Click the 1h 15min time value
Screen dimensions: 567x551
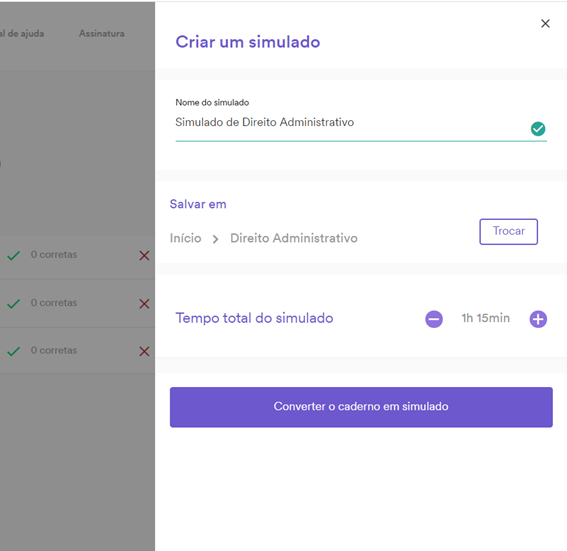486,318
